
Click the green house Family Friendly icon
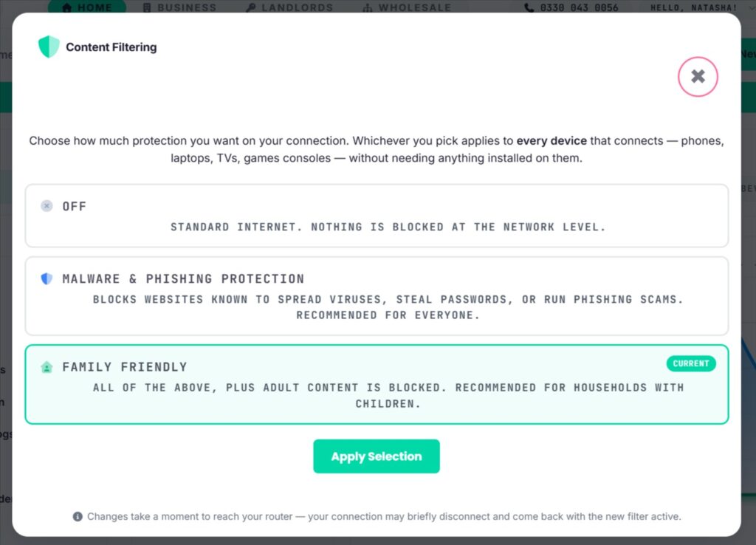point(47,367)
